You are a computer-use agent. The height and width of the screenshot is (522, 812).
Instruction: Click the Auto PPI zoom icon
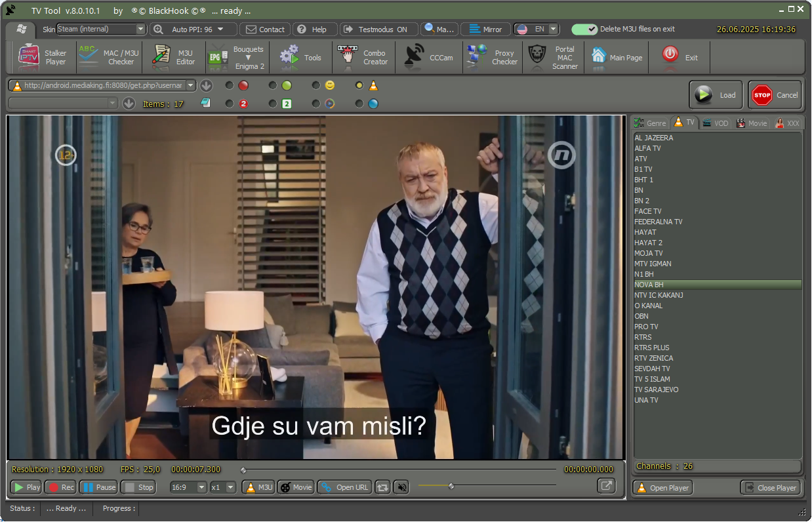click(158, 29)
